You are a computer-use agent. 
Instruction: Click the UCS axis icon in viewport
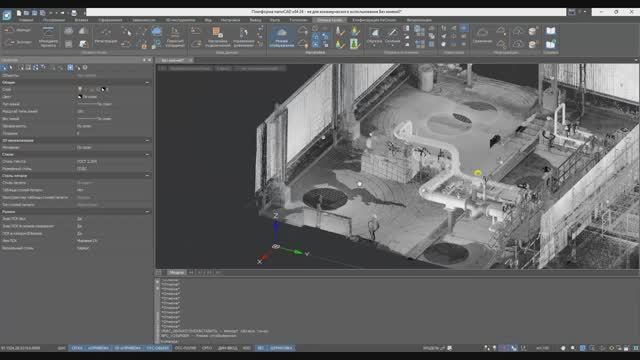click(x=276, y=246)
